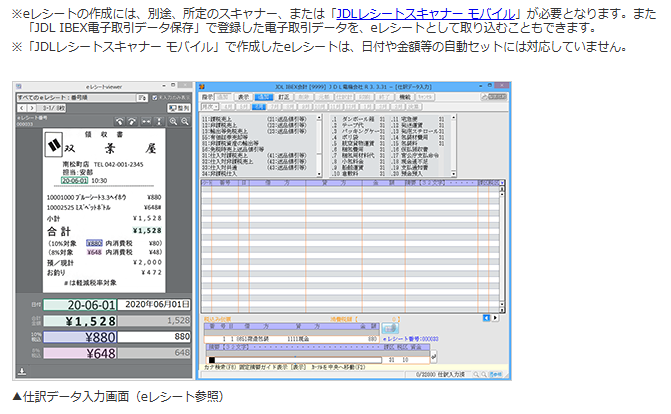Screen dimensions: 671x414
Task: Click the IBEX app icon in title bar
Action: coord(202,87)
